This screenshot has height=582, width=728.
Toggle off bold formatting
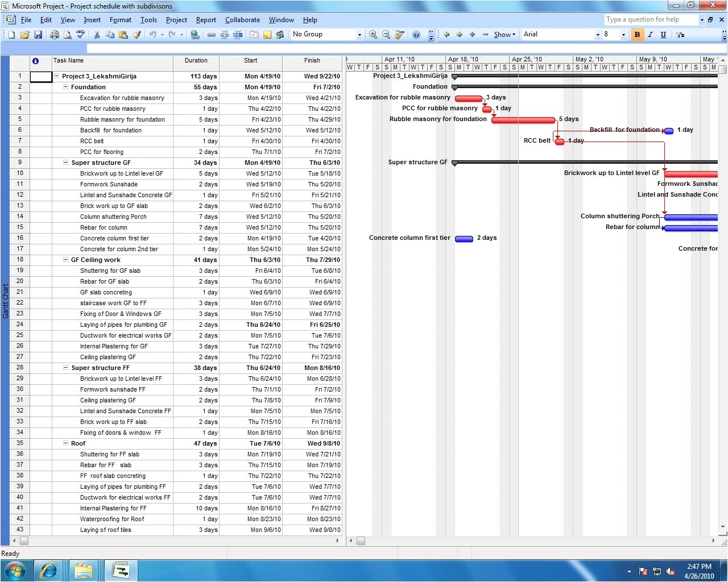(x=637, y=35)
